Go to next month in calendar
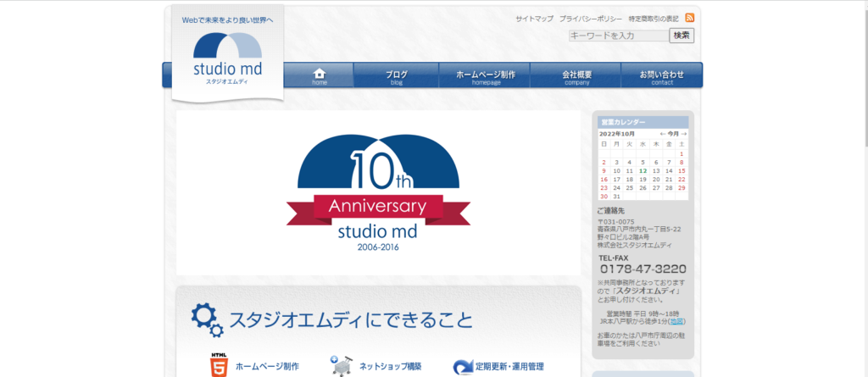Image resolution: width=868 pixels, height=377 pixels. pos(683,134)
